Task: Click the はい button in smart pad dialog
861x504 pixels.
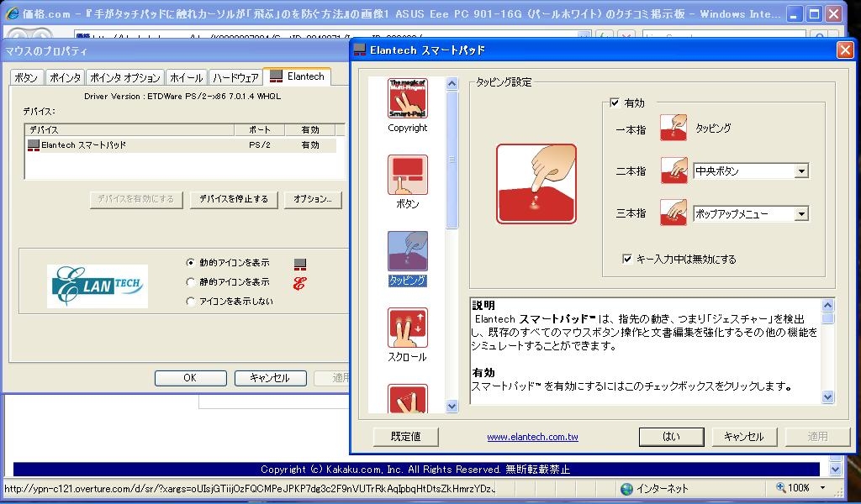Action: [x=672, y=437]
